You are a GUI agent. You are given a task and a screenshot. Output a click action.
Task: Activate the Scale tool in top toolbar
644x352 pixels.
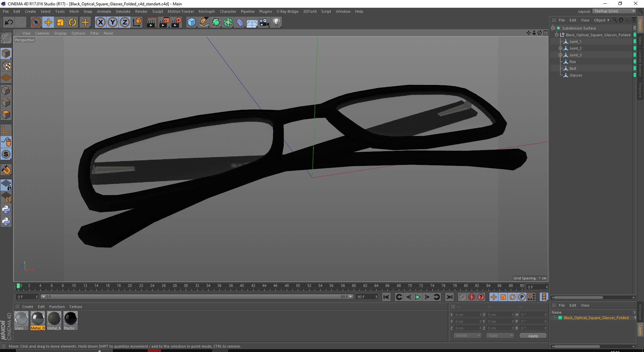[60, 23]
